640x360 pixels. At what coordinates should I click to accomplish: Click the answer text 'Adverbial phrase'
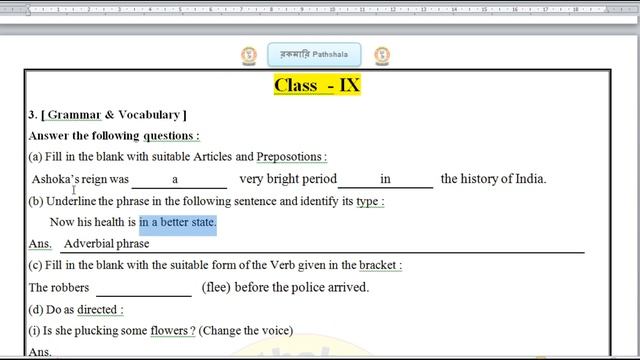[x=107, y=244]
